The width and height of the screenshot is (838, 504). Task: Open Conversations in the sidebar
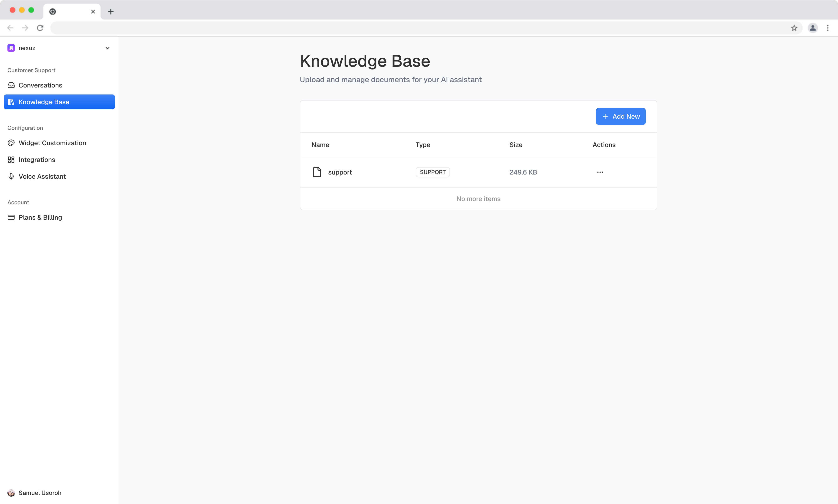click(40, 85)
